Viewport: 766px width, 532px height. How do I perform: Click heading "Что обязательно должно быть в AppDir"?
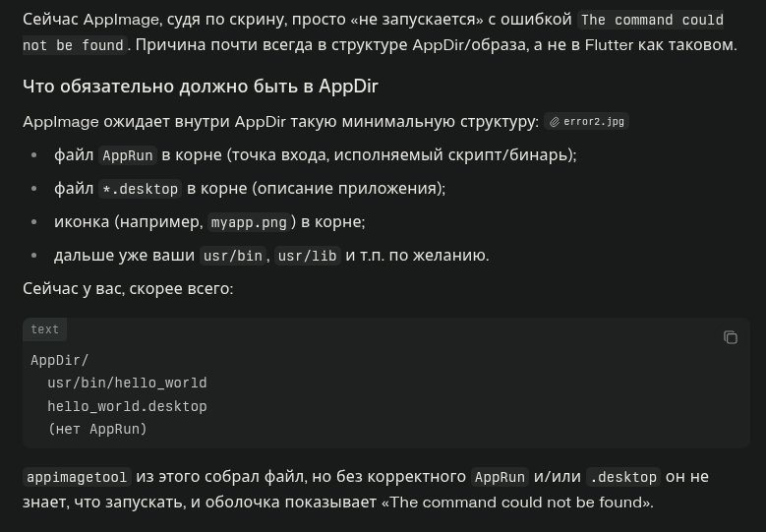(x=201, y=86)
